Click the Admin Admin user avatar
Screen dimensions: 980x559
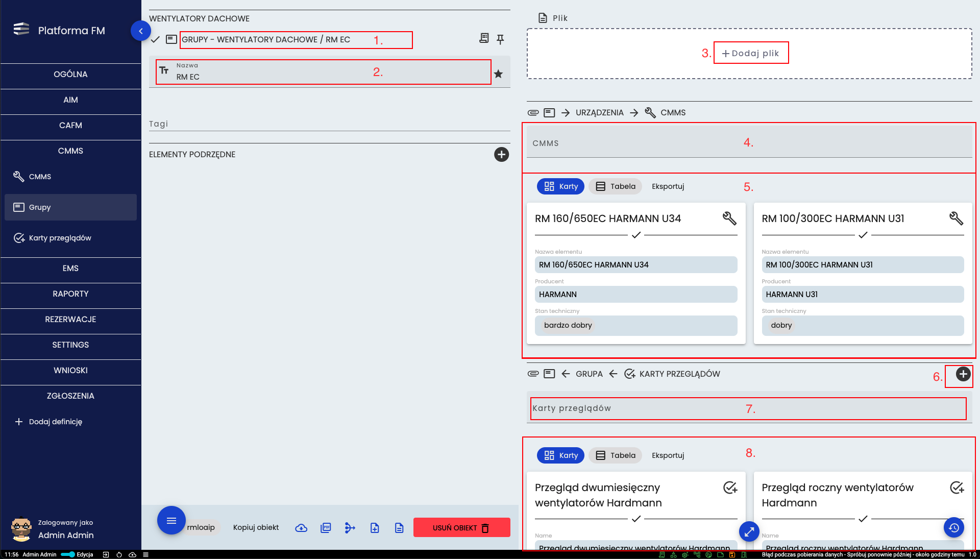[x=21, y=529]
